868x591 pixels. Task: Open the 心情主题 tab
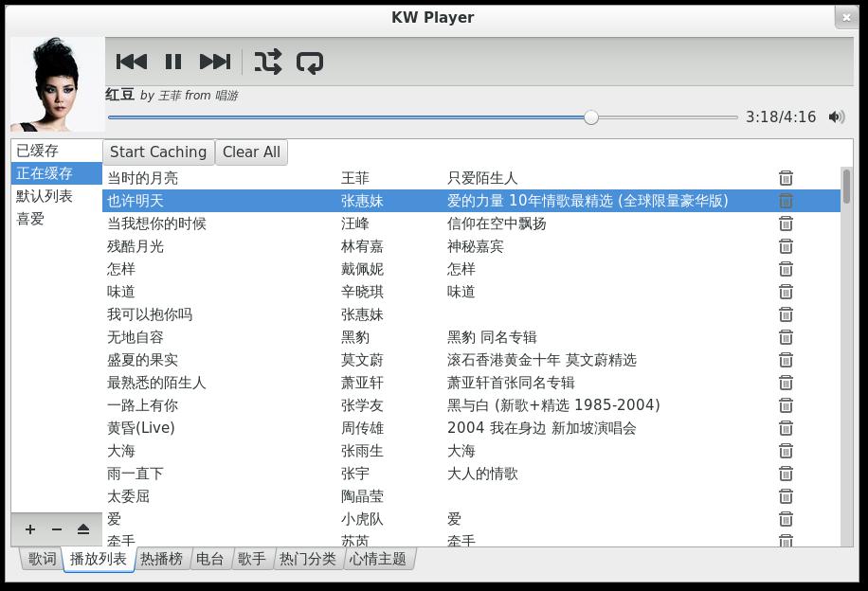click(x=377, y=559)
